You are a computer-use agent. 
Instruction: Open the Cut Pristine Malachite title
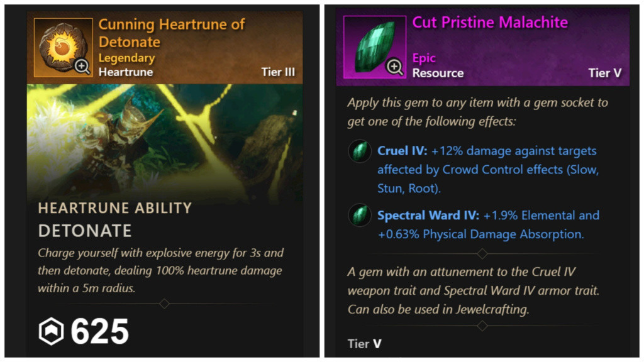pos(490,23)
